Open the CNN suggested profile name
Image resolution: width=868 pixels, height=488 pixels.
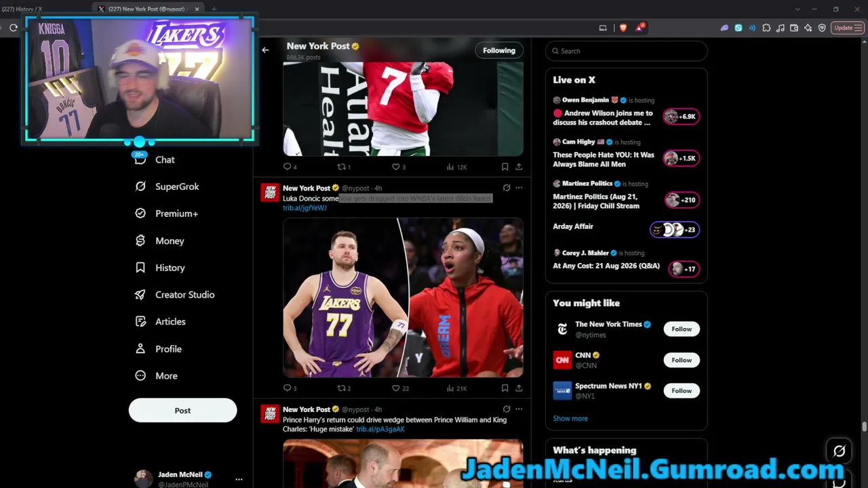tap(583, 355)
